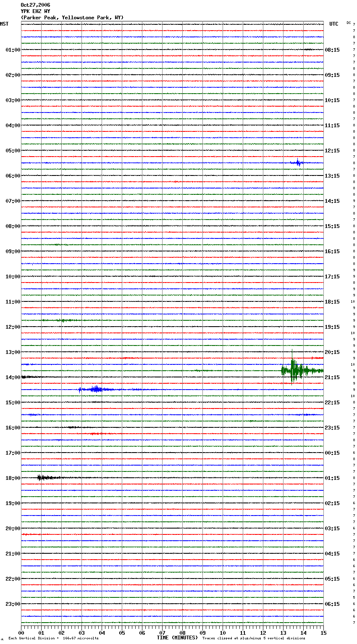Select the "09:15" UTC time label

(332, 75)
